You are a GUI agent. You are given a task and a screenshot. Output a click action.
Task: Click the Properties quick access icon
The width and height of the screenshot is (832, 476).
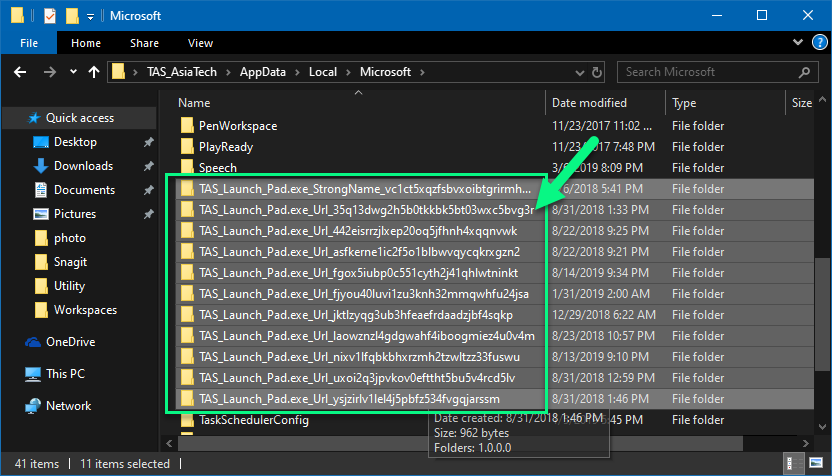click(49, 16)
